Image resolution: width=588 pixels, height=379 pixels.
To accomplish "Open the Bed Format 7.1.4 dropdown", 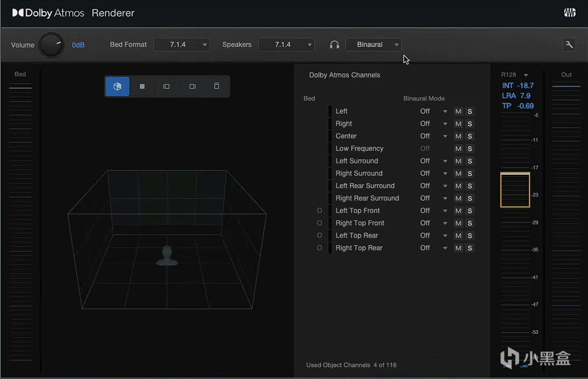I will [182, 45].
